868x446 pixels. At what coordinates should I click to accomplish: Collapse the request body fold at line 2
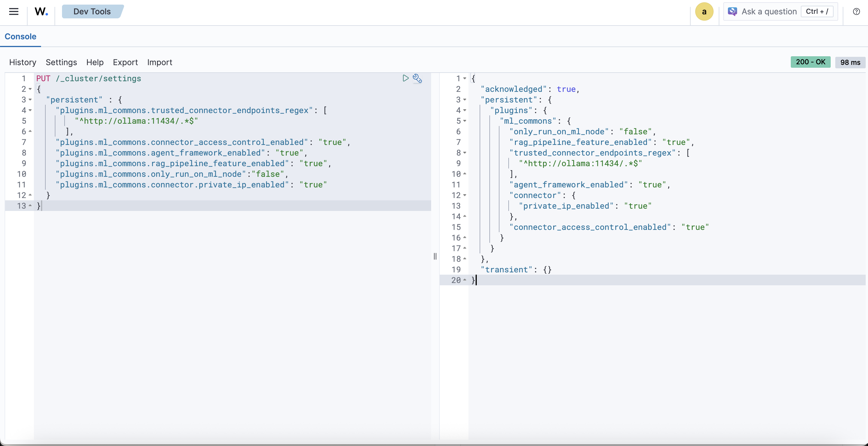click(x=30, y=89)
